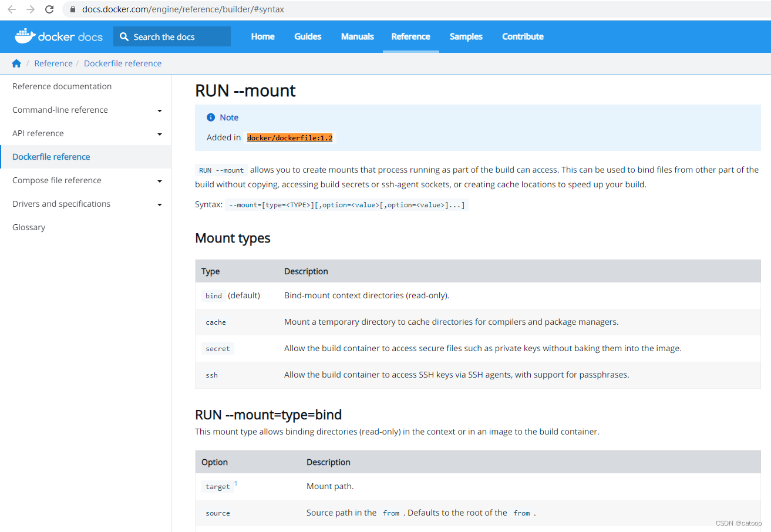Click RUN --mount=type=bind heading

[x=268, y=415]
